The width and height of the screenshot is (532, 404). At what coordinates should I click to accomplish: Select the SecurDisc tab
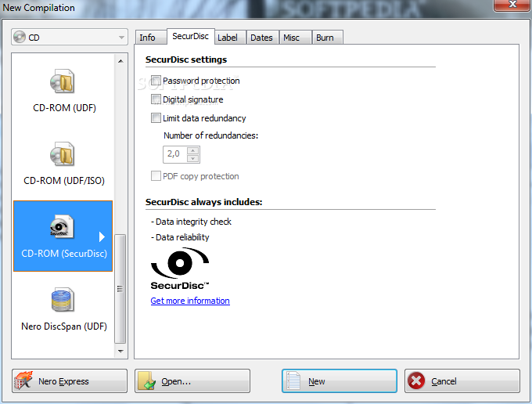(190, 36)
